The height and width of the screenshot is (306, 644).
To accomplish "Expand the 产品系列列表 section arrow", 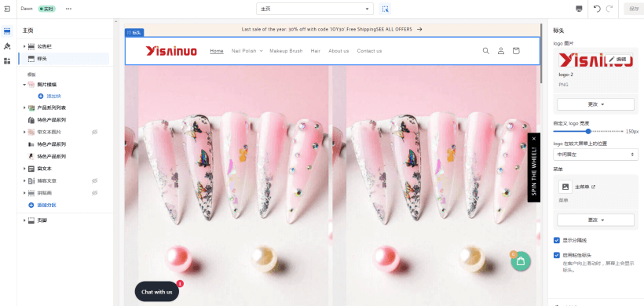I will pyautogui.click(x=24, y=107).
